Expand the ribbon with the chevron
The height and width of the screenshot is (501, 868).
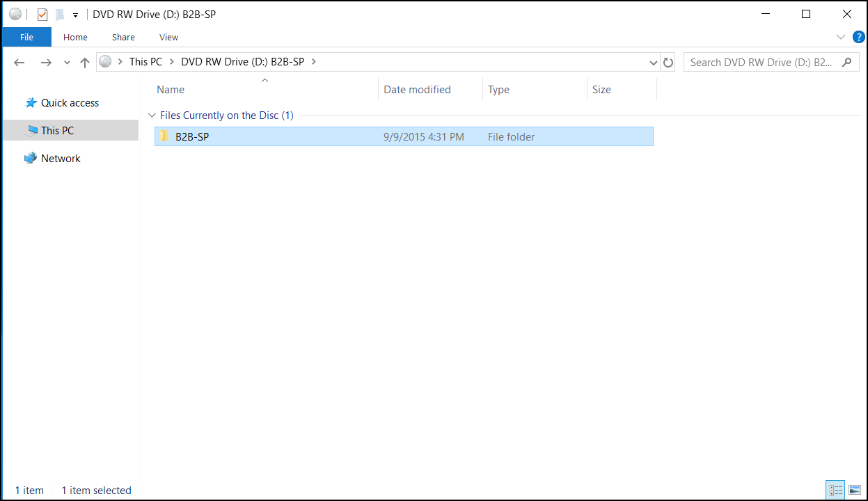pyautogui.click(x=840, y=37)
